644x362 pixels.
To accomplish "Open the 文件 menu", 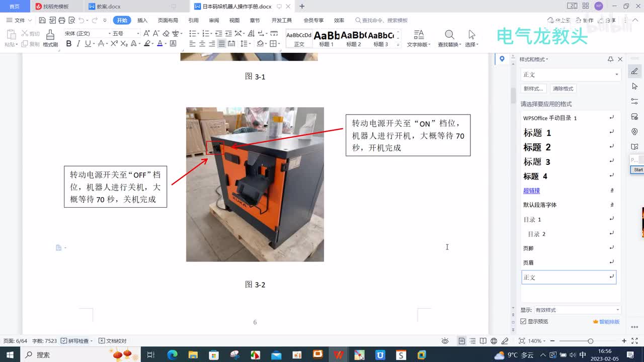I will tap(19, 20).
